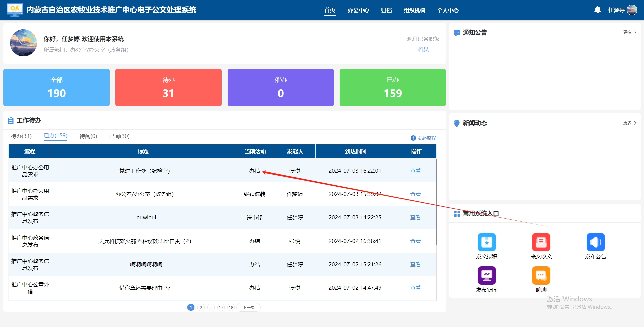
Task: Go to page 2 of the list
Action: point(201,307)
